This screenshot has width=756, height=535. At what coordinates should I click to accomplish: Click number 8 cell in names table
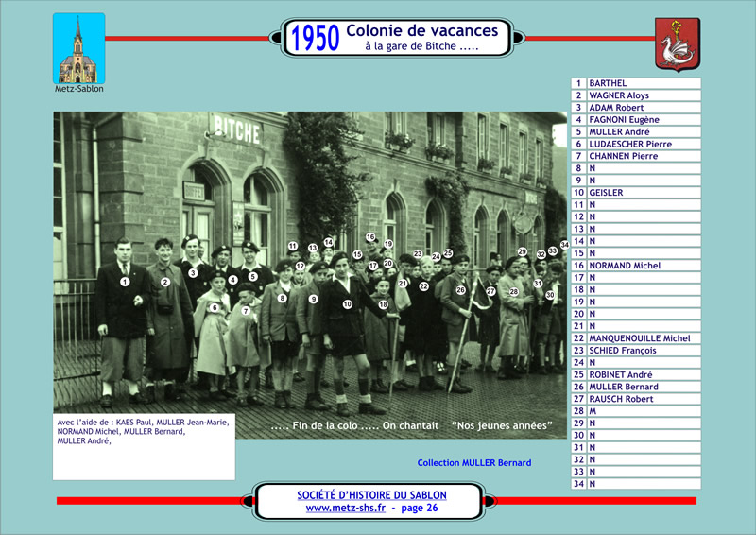(578, 168)
